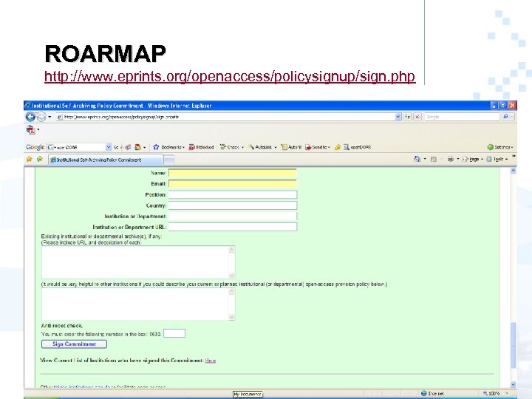Click the Google toolbar search field
The height and width of the screenshot is (399, 532).
pos(76,147)
